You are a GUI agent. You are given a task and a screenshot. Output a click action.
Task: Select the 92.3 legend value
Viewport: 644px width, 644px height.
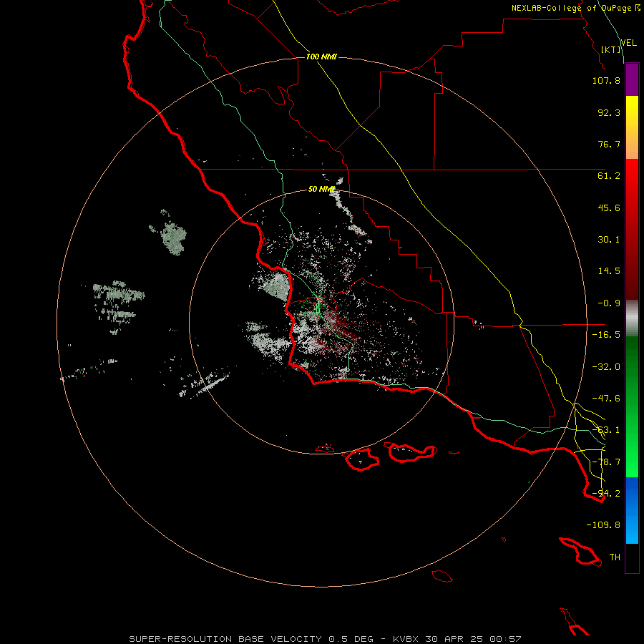tap(609, 112)
